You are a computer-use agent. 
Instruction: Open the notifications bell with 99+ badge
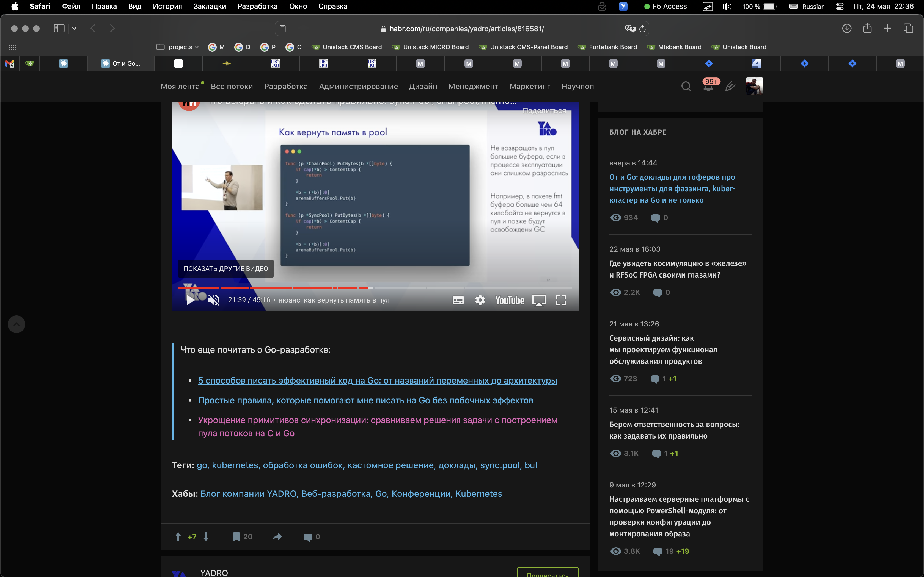point(708,87)
